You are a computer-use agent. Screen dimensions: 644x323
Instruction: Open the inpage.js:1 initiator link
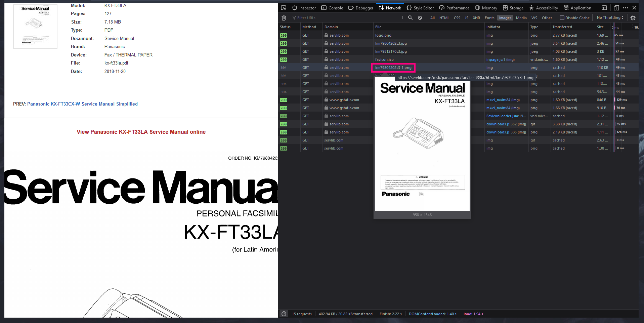tap(496, 59)
